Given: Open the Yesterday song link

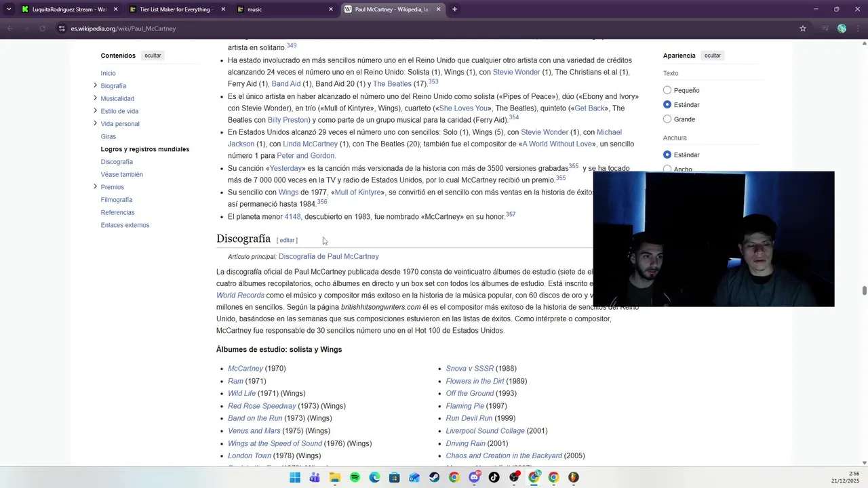Looking at the screenshot, I should tap(286, 168).
